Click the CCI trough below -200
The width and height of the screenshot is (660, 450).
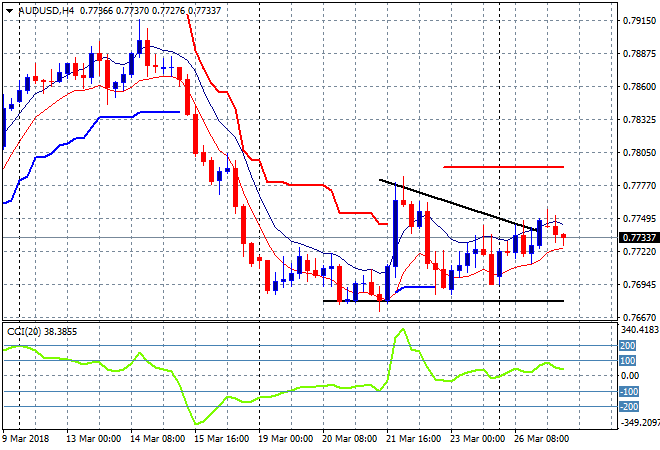tap(196, 423)
